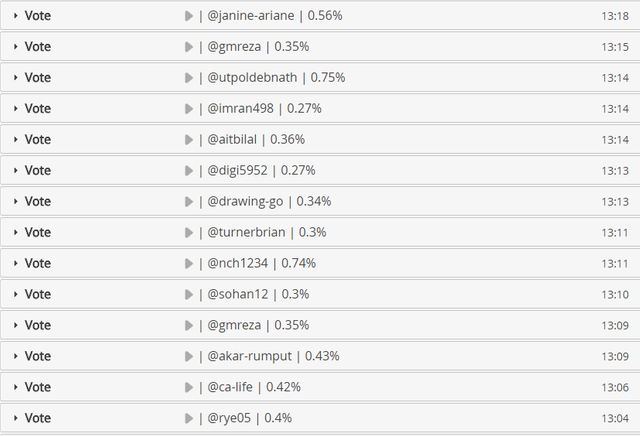Expand the Vote entry of @turnerbrian
Viewport: 640px width, 436px height.
tap(16, 233)
